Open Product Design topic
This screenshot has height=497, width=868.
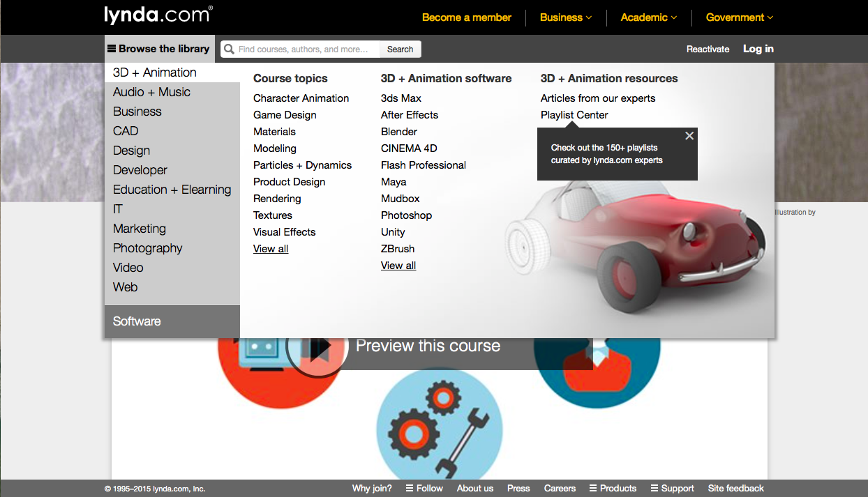(289, 182)
